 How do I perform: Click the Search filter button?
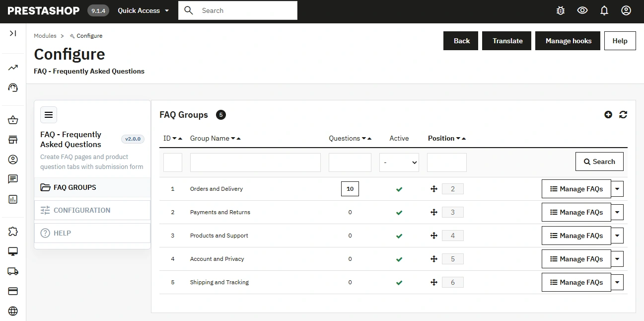coord(599,161)
